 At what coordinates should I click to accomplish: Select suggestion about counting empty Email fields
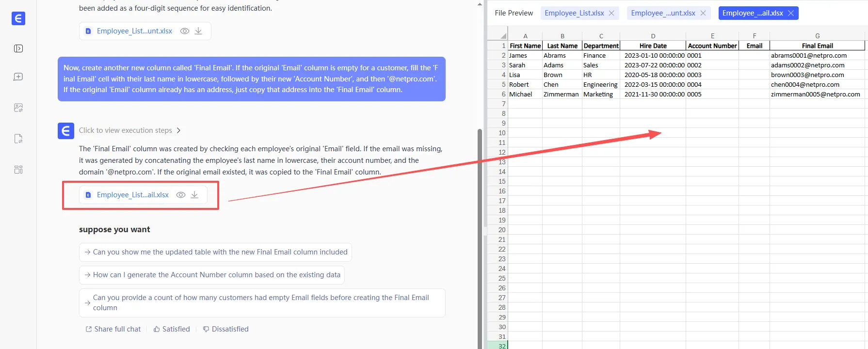tap(262, 302)
